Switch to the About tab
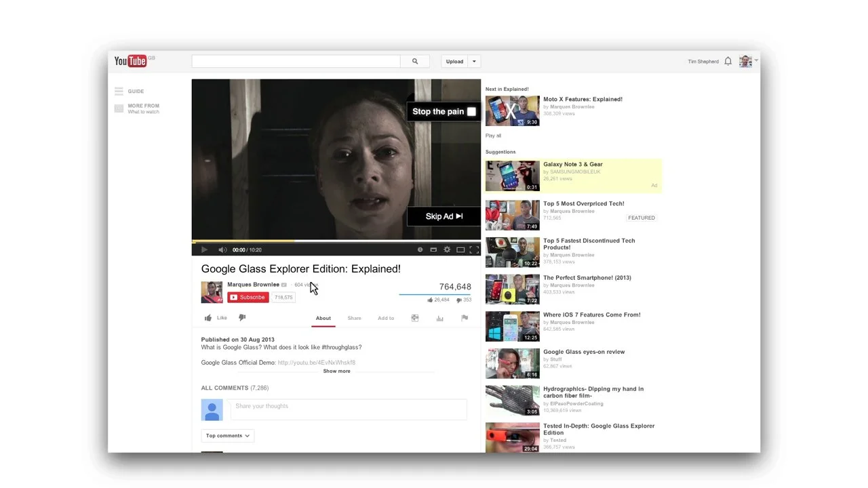868x488 pixels. click(x=323, y=318)
